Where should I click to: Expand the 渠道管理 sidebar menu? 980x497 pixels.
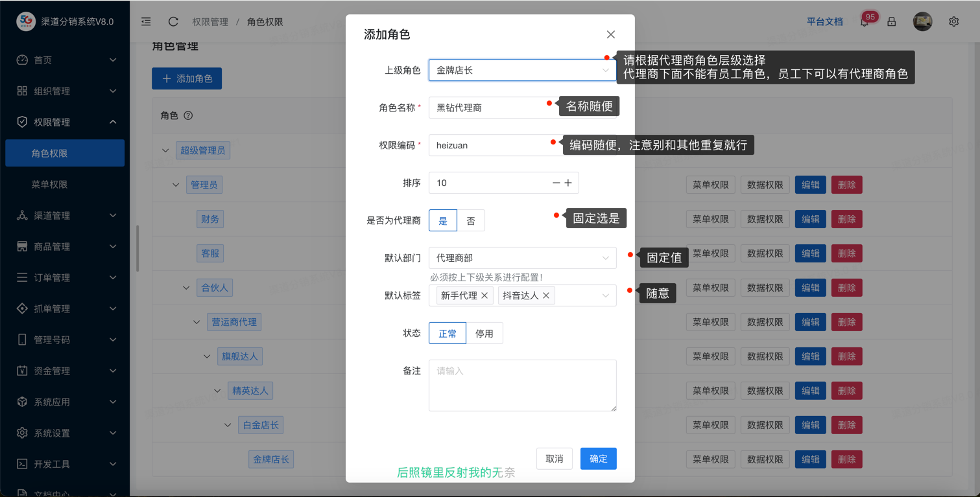(x=65, y=216)
